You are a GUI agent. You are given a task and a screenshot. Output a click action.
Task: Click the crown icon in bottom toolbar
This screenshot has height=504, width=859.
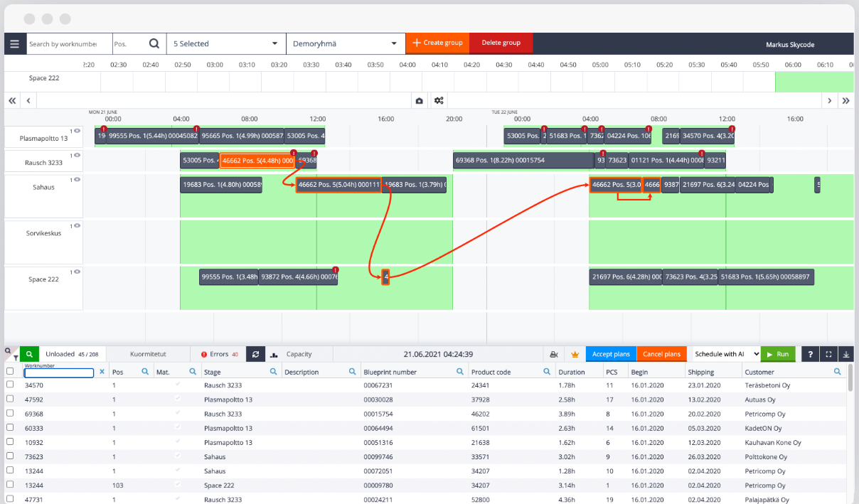click(575, 354)
